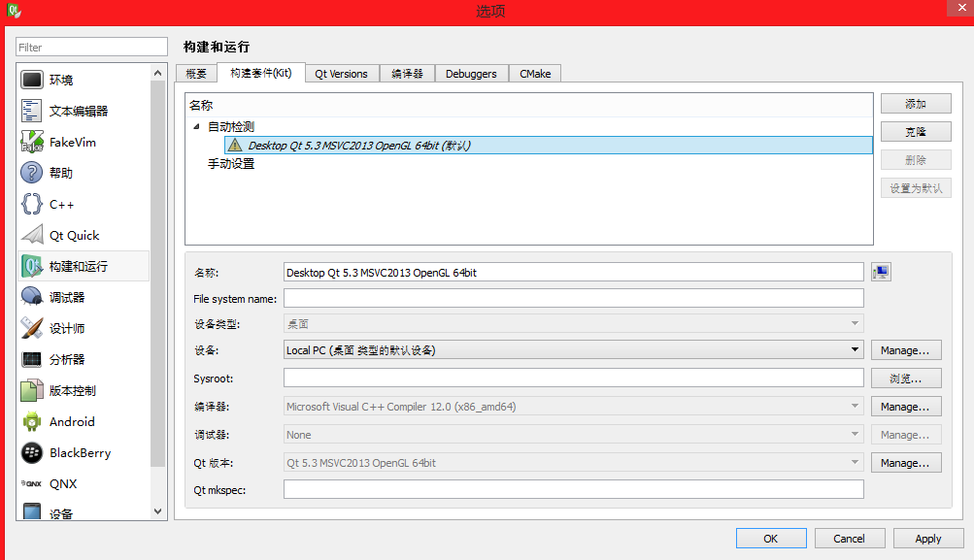The width and height of the screenshot is (974, 560).
Task: Open the 设备类型 dropdown
Action: [x=573, y=323]
